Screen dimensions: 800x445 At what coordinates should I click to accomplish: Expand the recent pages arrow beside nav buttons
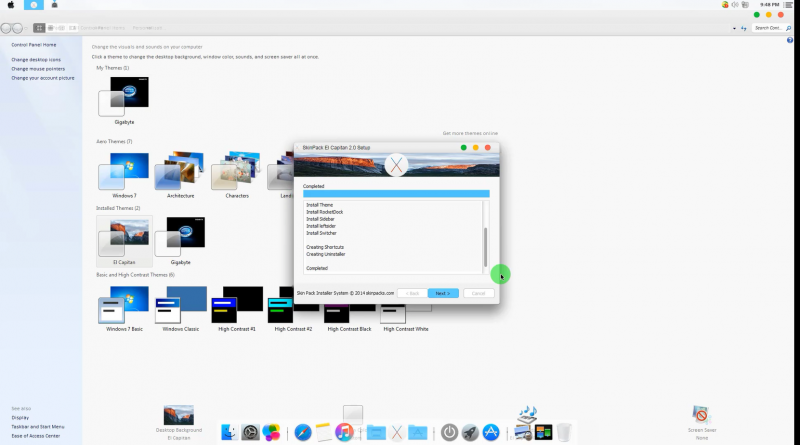(26, 28)
